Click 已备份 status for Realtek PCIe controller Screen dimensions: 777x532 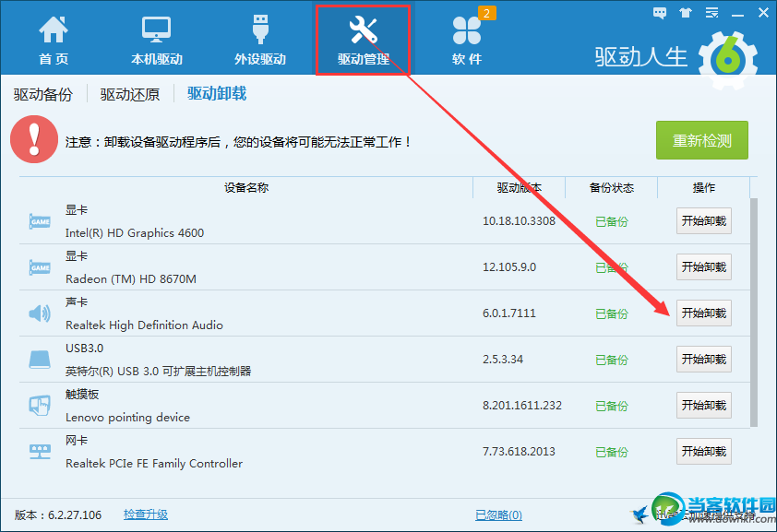pos(612,452)
